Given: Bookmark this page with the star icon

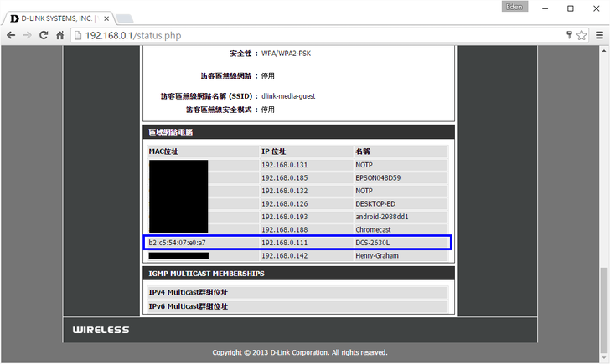Looking at the screenshot, I should coord(582,35).
